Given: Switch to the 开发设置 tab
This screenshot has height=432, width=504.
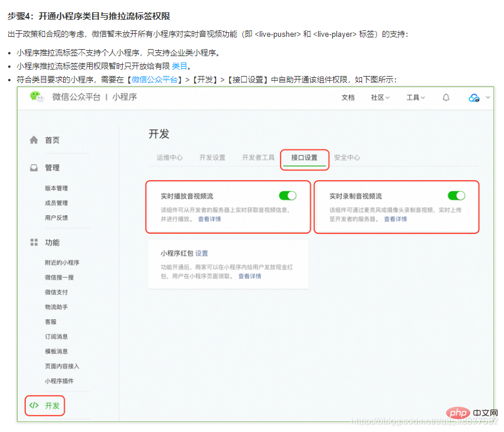Looking at the screenshot, I should pyautogui.click(x=212, y=157).
